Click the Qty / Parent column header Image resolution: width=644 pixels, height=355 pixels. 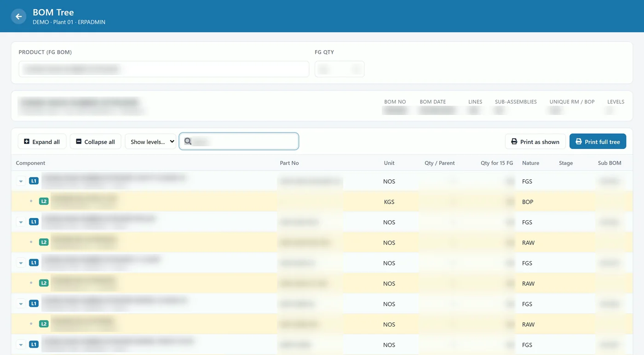pos(439,163)
